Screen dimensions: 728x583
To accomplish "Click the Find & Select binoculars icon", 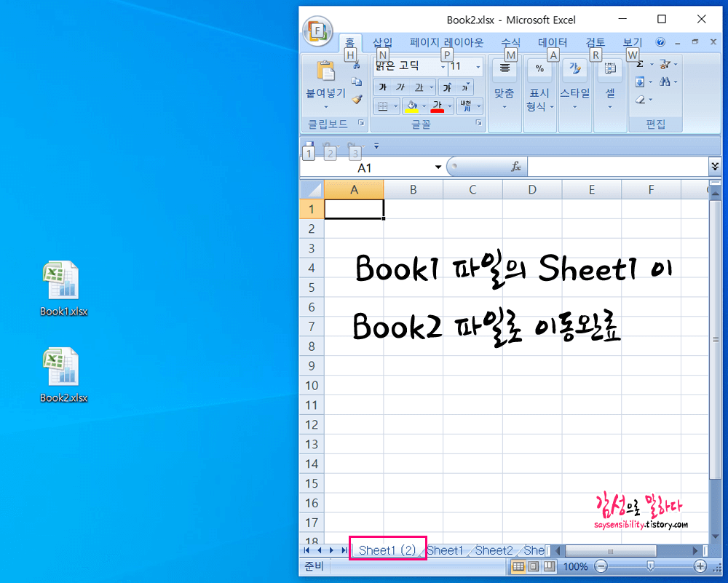I will [x=665, y=82].
